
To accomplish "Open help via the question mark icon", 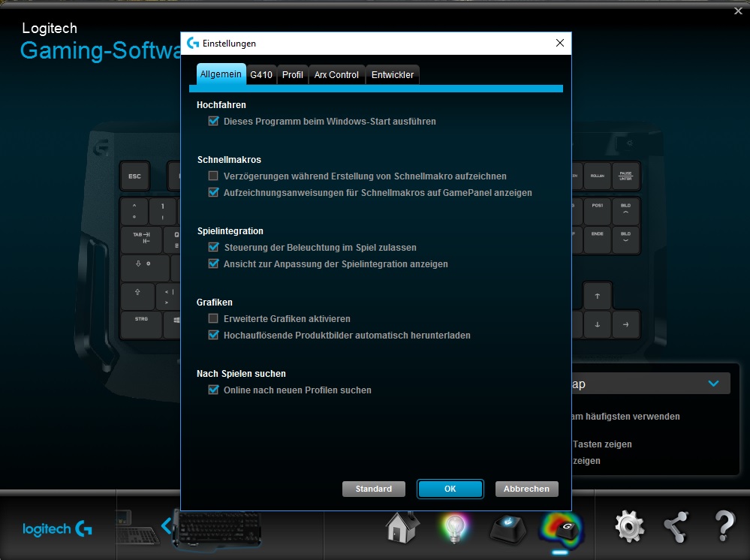I will [x=724, y=526].
